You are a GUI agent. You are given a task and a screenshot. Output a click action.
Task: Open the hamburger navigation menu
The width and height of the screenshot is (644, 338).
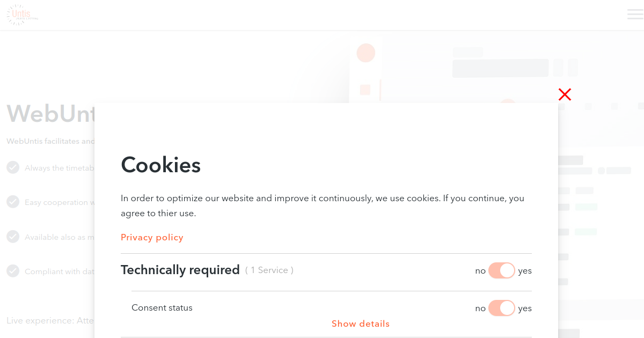click(x=635, y=14)
